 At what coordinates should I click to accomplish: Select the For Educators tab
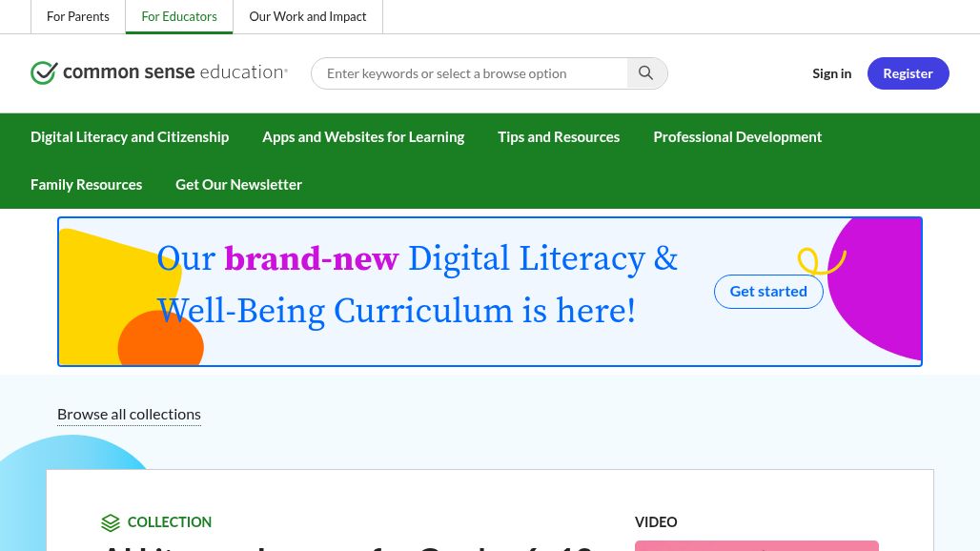pos(179,16)
